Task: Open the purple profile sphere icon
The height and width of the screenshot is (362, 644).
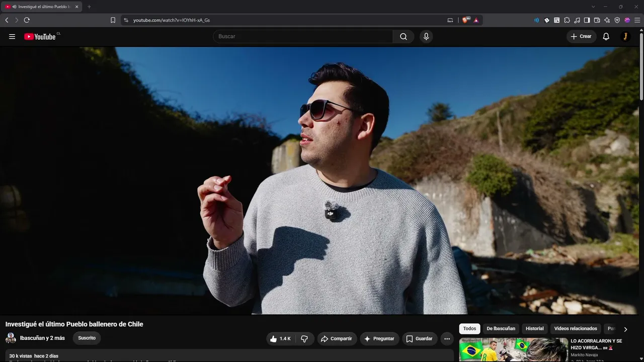Action: tap(627, 20)
